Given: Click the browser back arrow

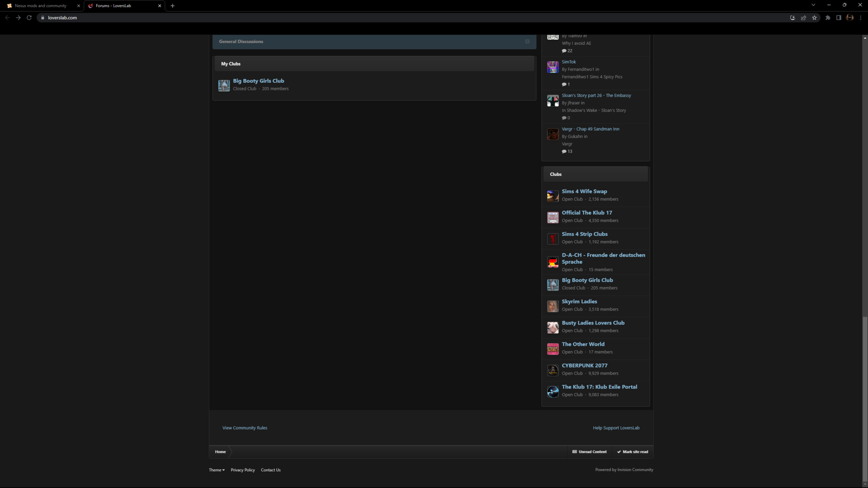Looking at the screenshot, I should tap(7, 18).
